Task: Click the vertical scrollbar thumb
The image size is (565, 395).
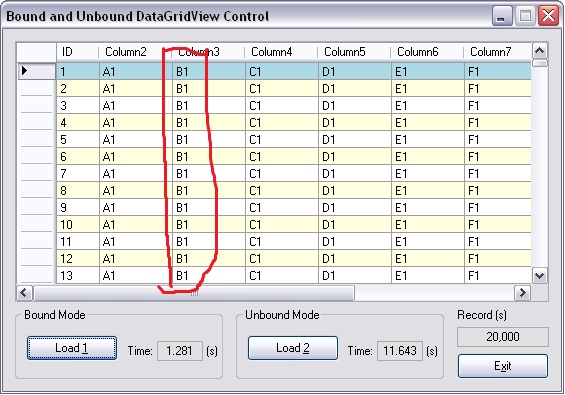Action: [x=539, y=63]
